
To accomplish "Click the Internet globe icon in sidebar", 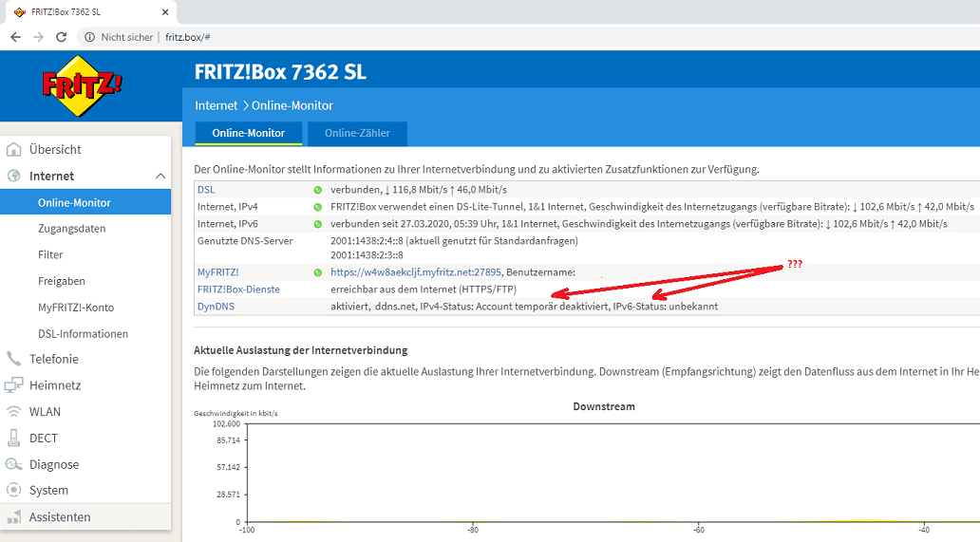I will tap(13, 177).
